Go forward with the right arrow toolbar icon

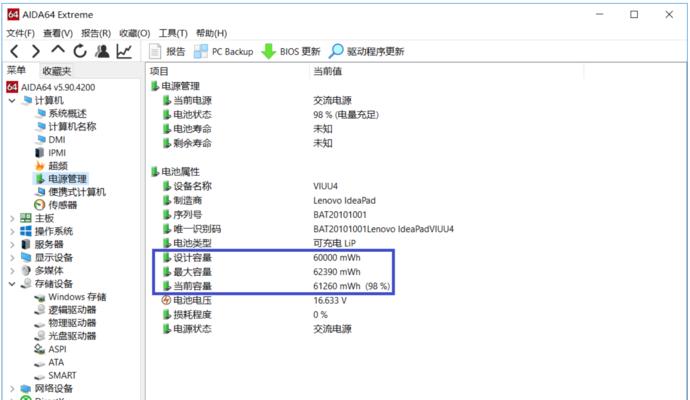point(36,51)
